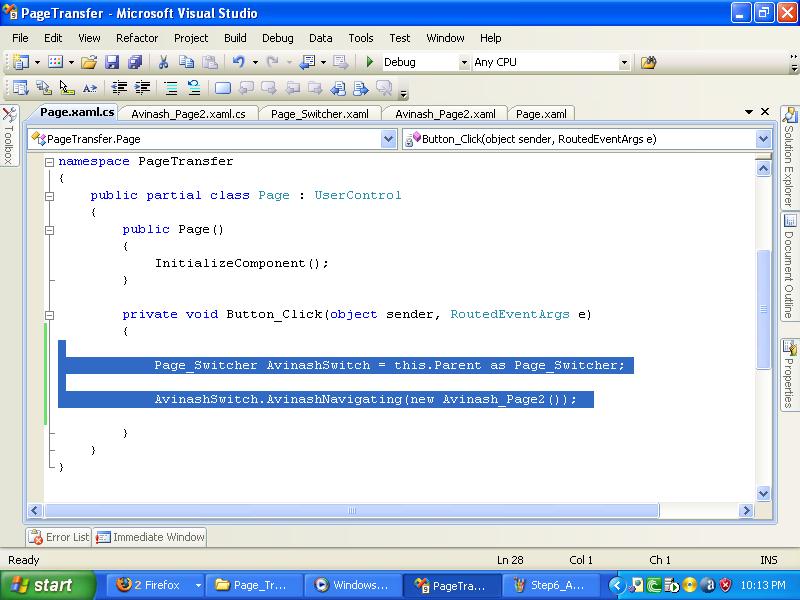Switch to the Page_Switcher.xaml tab
The image size is (800, 600).
[320, 114]
